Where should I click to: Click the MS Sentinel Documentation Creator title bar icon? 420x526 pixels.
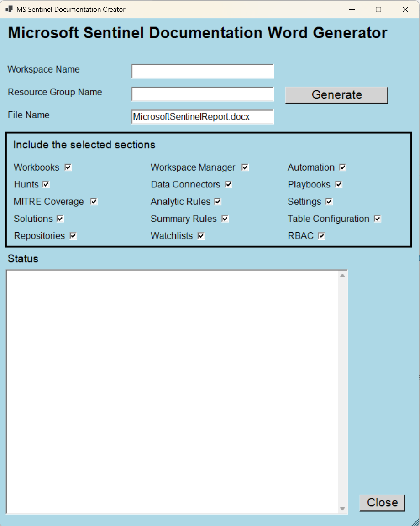[8, 9]
